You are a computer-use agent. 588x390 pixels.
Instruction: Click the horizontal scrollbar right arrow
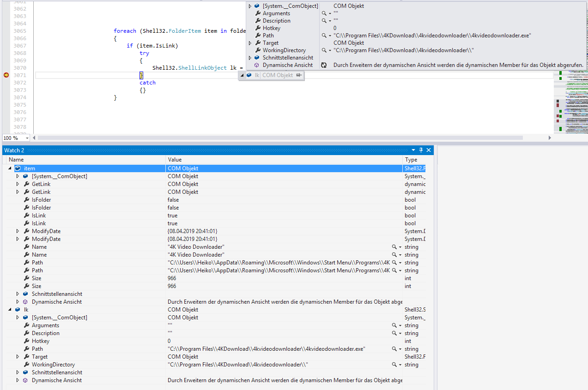coord(550,138)
